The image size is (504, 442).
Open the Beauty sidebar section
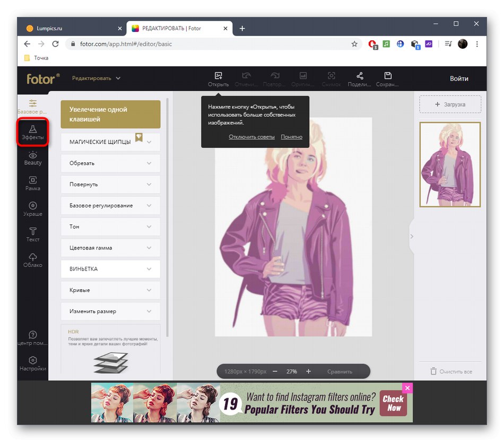coord(32,158)
